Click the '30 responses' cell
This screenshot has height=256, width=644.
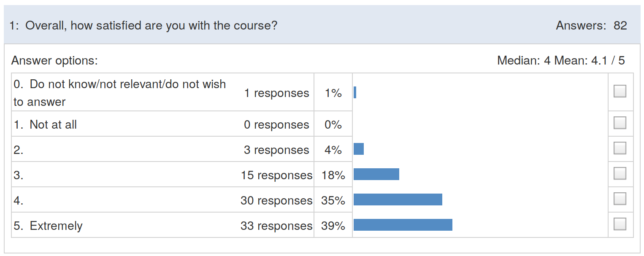[x=276, y=200]
